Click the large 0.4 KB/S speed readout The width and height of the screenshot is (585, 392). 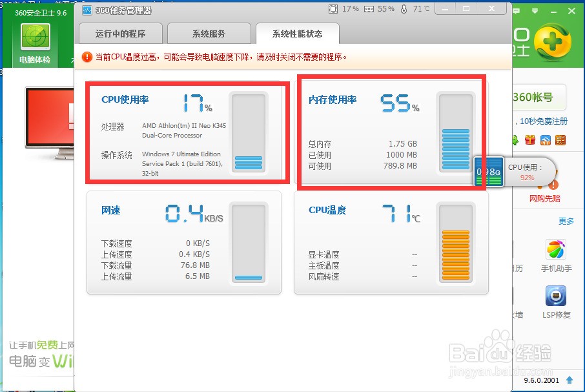pos(194,214)
